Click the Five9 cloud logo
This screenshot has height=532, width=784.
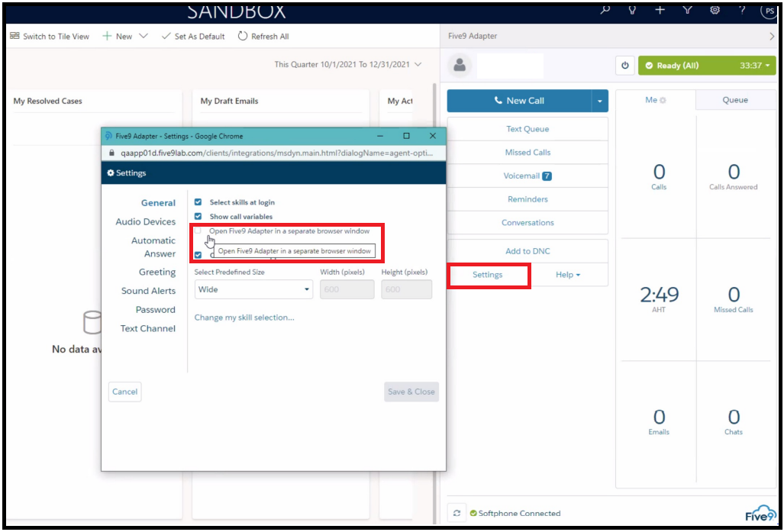[x=761, y=514]
